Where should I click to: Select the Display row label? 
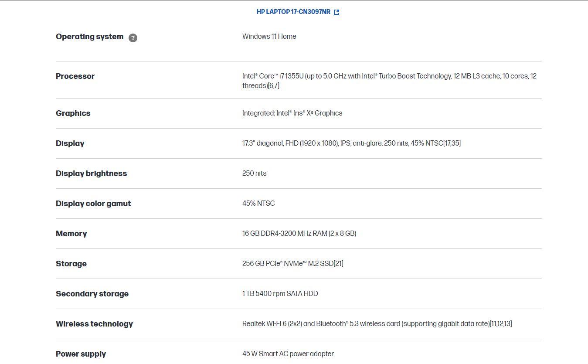tap(70, 143)
